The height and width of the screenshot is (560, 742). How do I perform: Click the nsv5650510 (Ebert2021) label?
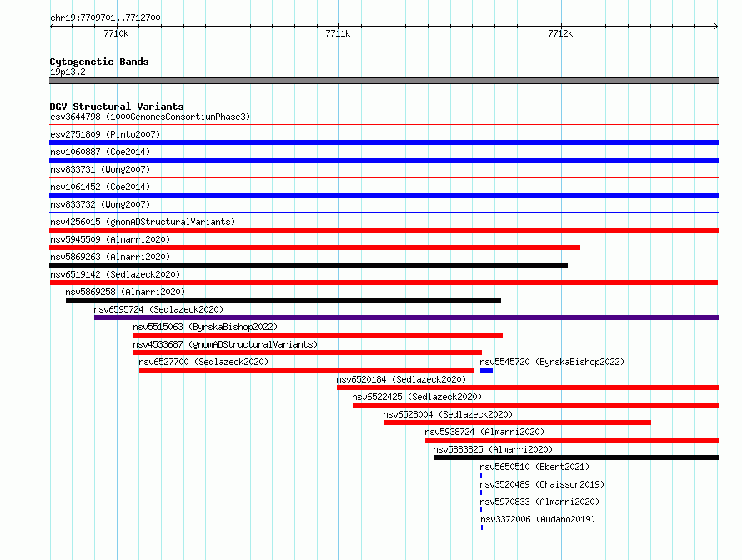tap(534, 467)
